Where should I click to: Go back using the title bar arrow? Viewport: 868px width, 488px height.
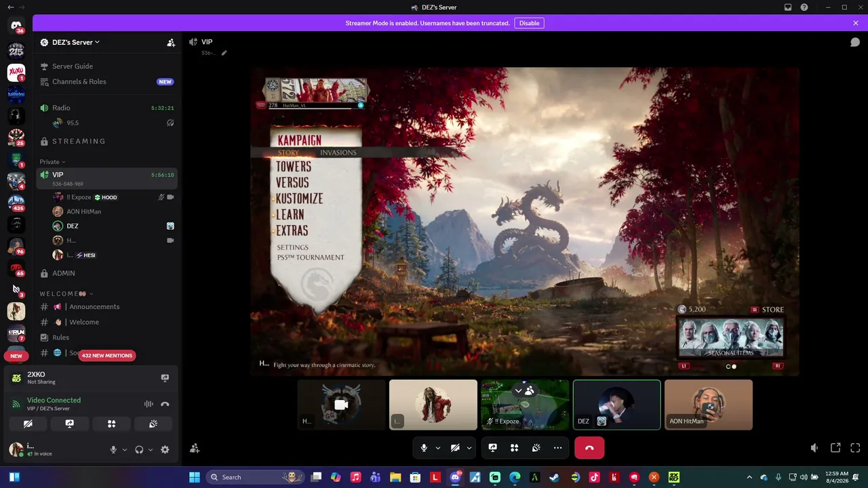[x=10, y=7]
